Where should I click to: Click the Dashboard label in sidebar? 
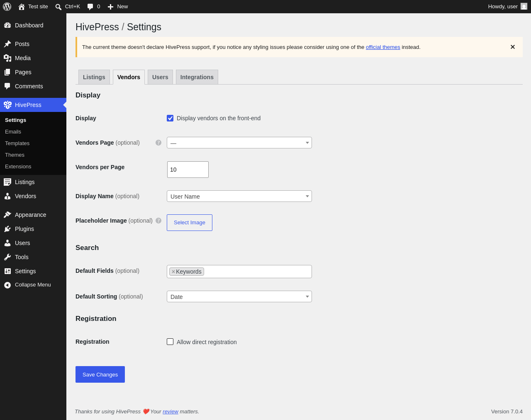29,25
